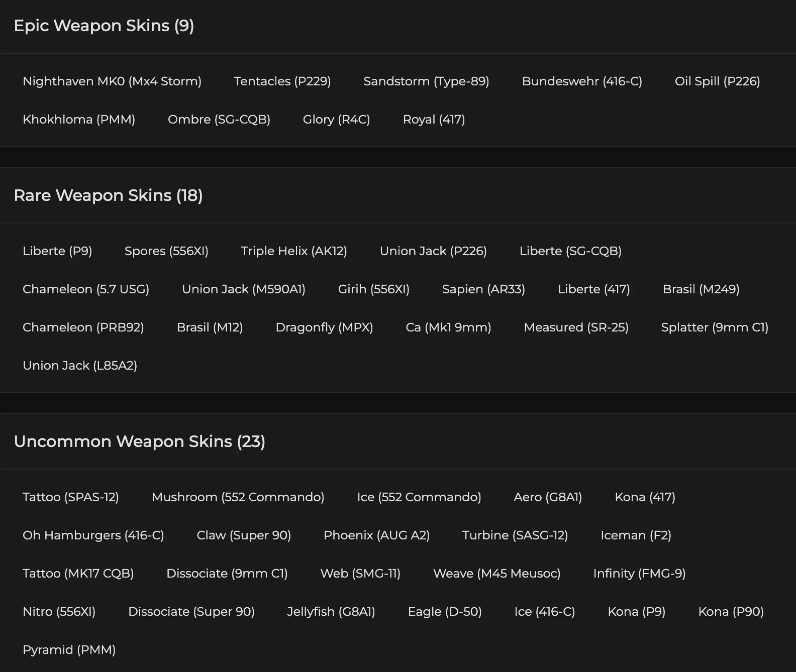
Task: Click the Nighthaven MK0 (Mx4 Storm) skin
Action: point(112,81)
